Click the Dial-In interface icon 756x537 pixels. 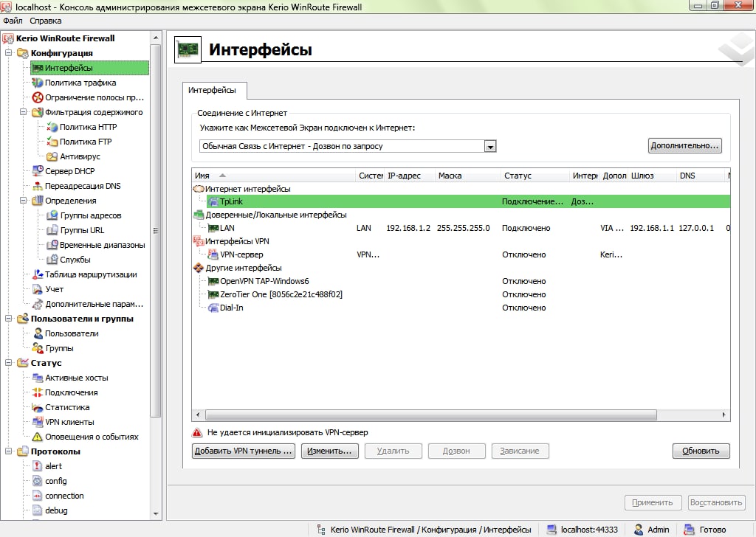click(213, 308)
